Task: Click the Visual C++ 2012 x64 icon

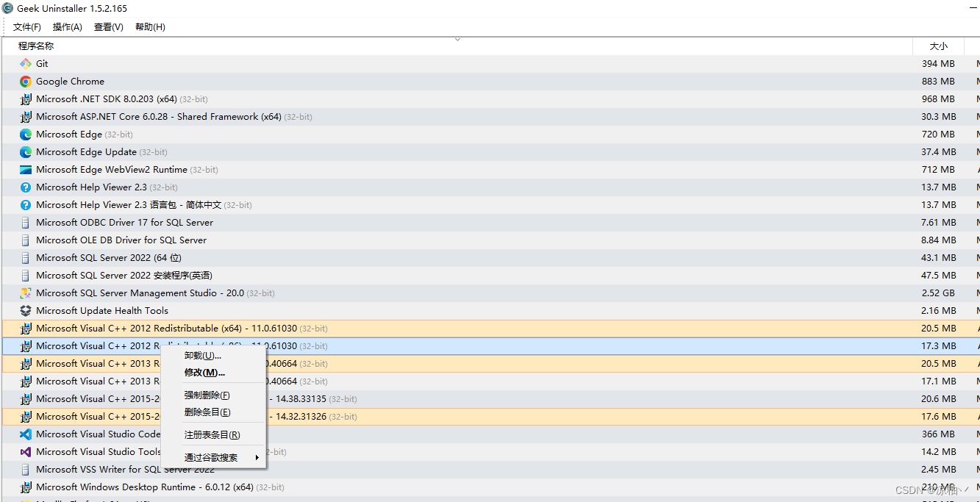Action: (x=26, y=329)
